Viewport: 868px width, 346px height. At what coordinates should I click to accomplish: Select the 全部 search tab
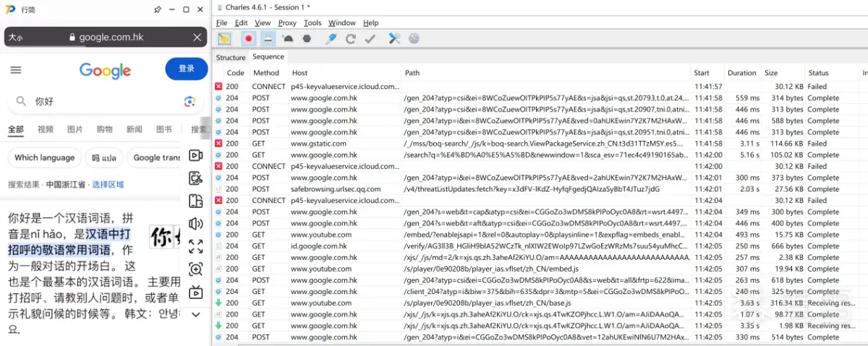coord(16,129)
